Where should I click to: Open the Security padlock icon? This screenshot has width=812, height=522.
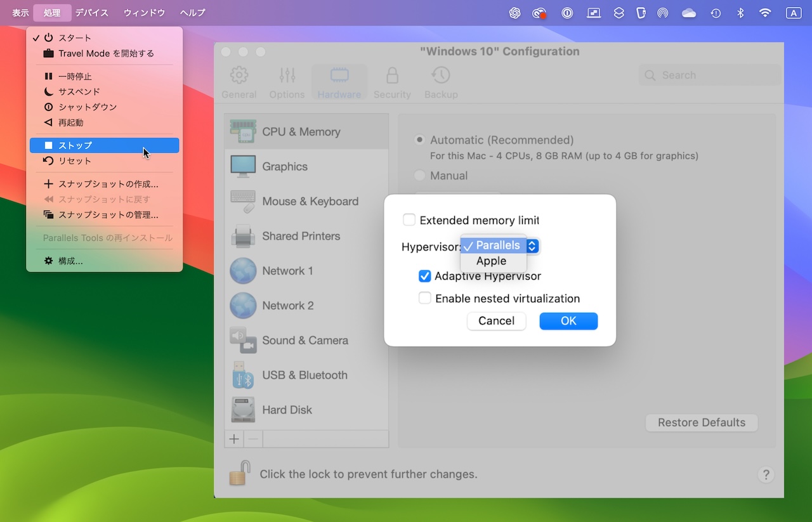[392, 75]
